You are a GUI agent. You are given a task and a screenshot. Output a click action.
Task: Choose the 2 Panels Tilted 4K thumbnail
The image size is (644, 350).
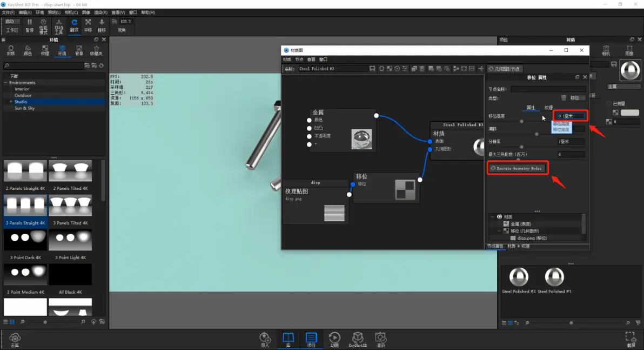click(x=70, y=171)
